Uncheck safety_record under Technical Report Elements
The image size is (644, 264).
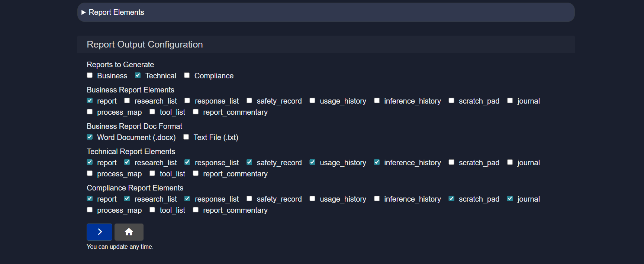click(x=249, y=162)
